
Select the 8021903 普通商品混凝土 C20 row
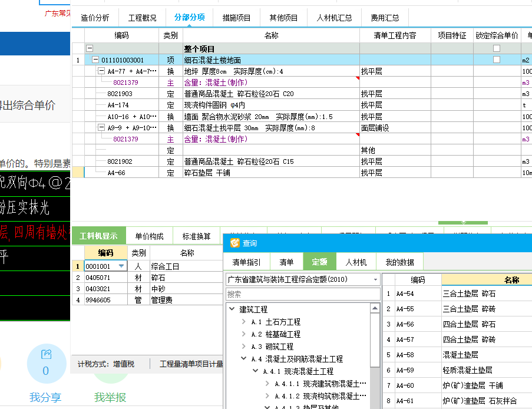(302, 94)
